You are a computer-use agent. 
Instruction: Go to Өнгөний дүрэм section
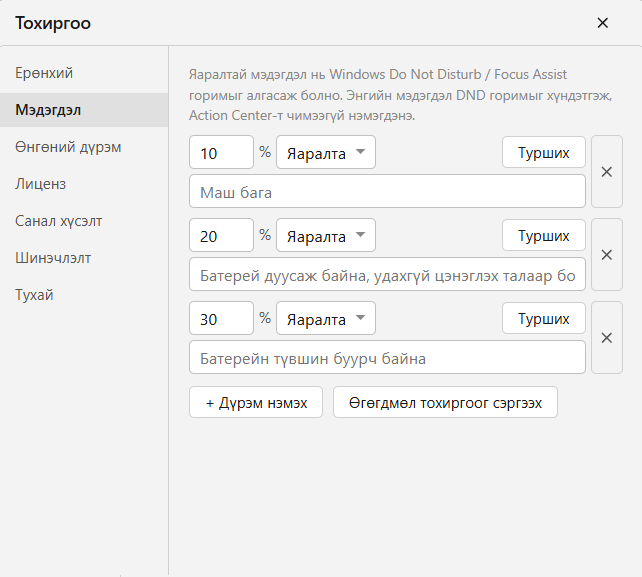[84, 147]
